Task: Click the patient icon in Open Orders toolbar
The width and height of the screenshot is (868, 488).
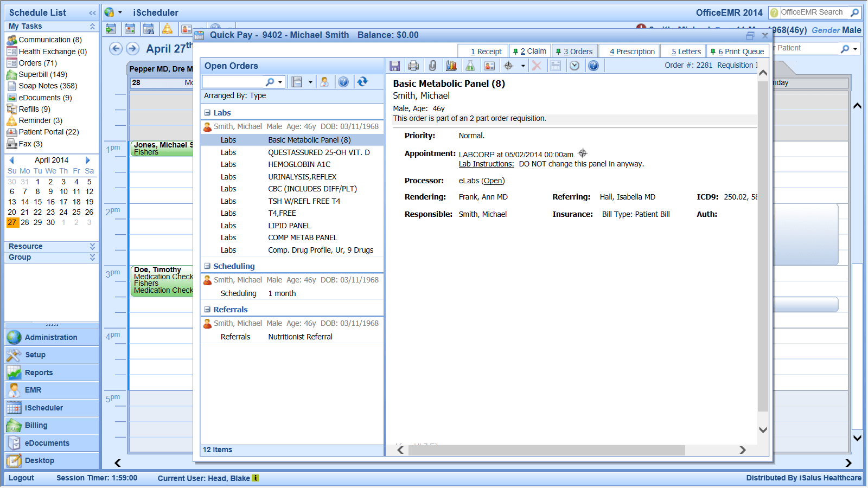Action: [324, 82]
